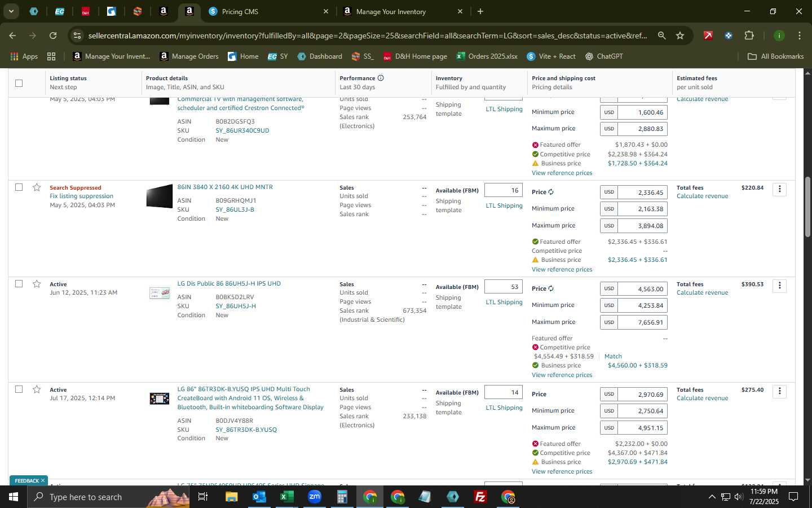
Task: Open the Performance info icon
Action: 381,78
